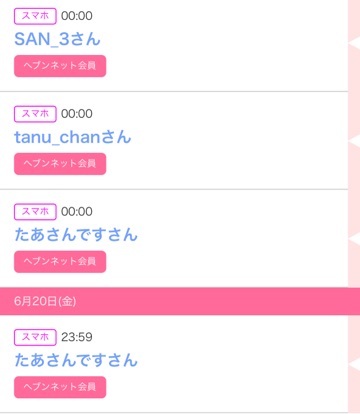Viewport: 360px width, 414px height.
Task: Click arrow marker beside tanu_chanさん row
Action: [354, 140]
